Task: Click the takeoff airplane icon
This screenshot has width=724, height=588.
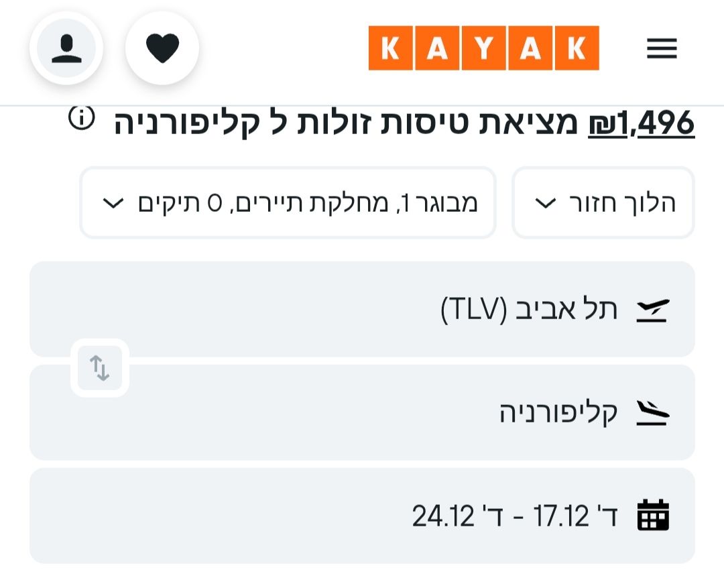Action: [x=652, y=310]
